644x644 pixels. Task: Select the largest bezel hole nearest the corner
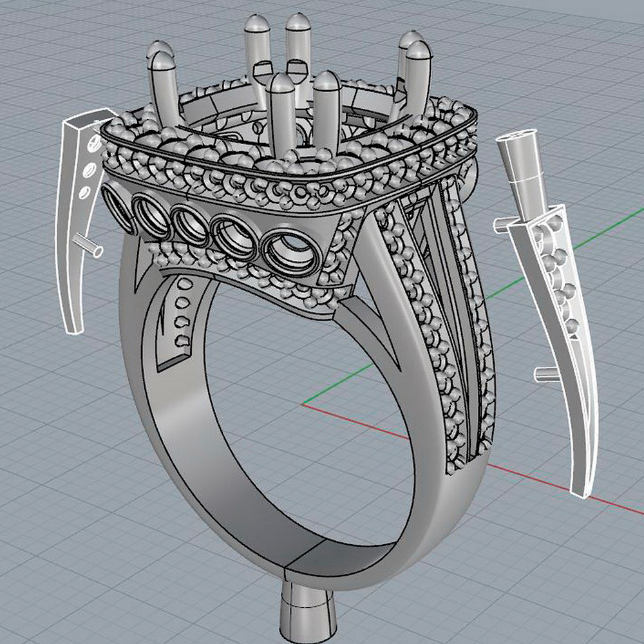(x=290, y=251)
